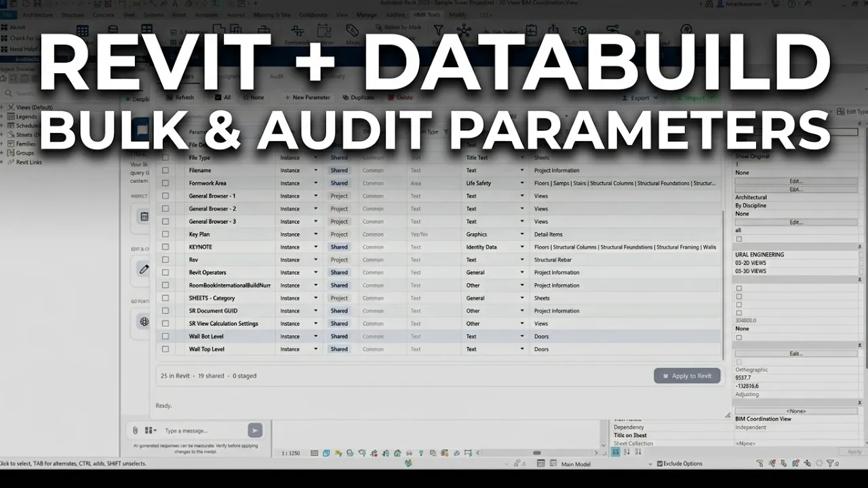Toggle the Exclude Options checkbox
This screenshot has width=868, height=488.
(x=660, y=464)
